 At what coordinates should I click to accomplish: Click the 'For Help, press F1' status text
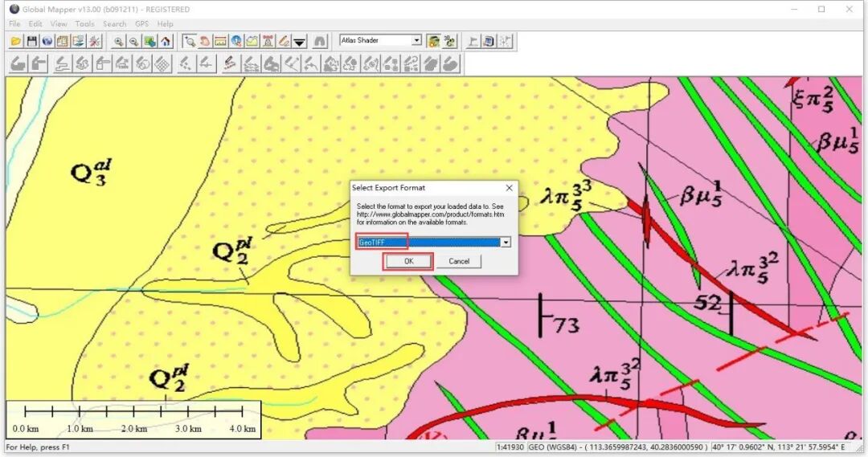click(38, 447)
